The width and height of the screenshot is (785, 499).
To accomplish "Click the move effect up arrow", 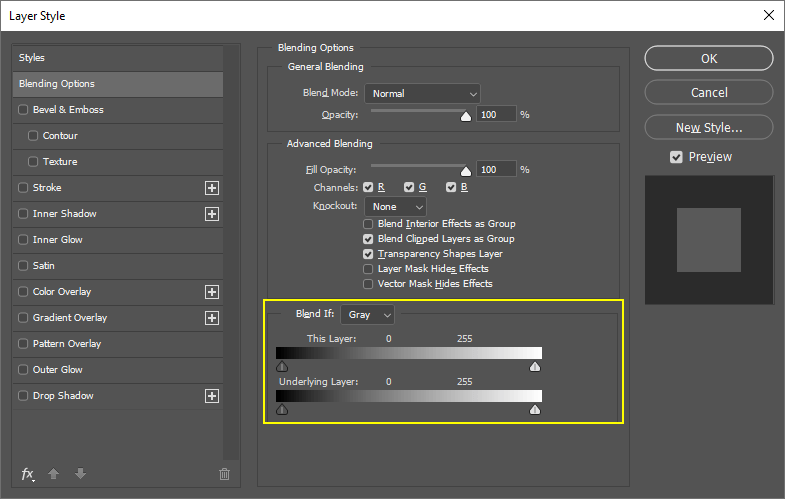I will 55,474.
